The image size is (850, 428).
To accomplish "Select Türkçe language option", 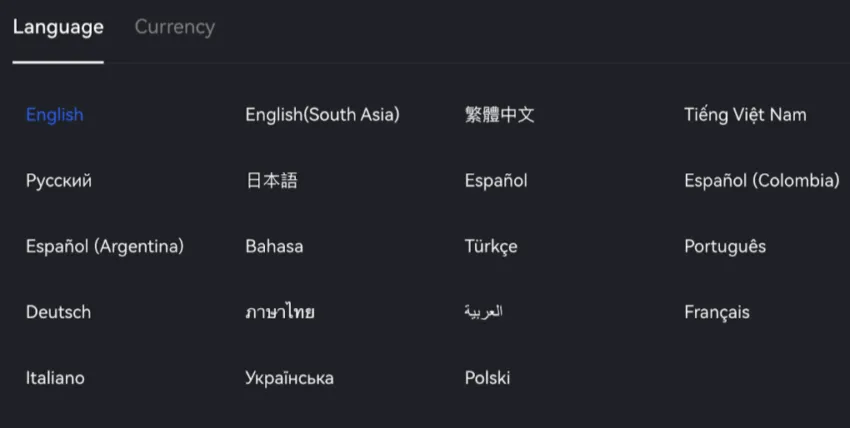I will 491,246.
